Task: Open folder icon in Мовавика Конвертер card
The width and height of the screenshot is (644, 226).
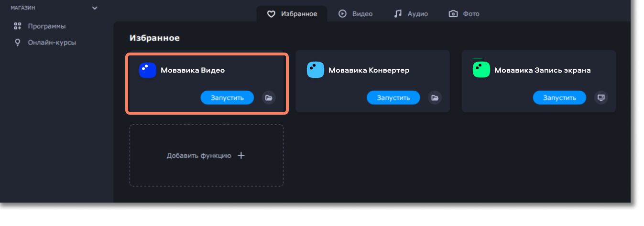Action: (x=435, y=97)
